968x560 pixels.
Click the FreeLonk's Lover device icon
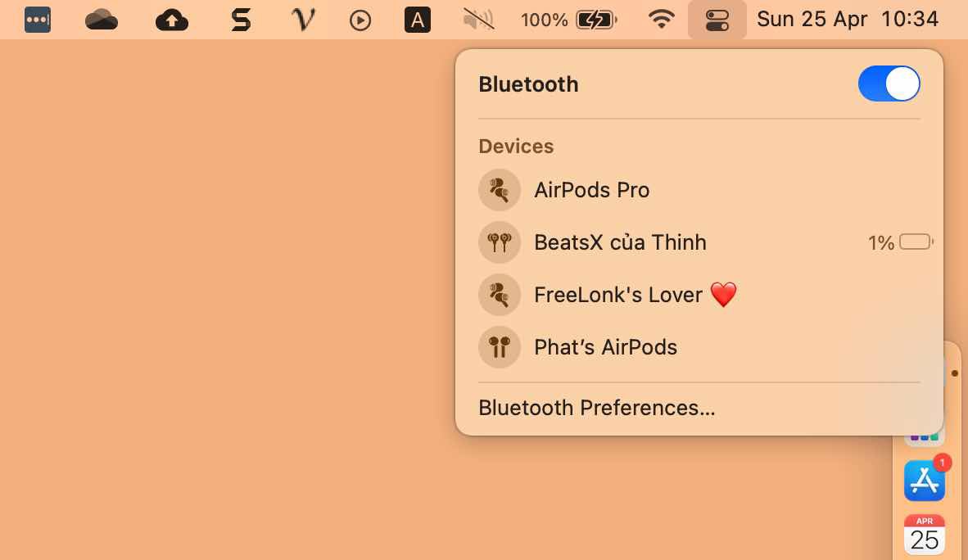pyautogui.click(x=500, y=295)
